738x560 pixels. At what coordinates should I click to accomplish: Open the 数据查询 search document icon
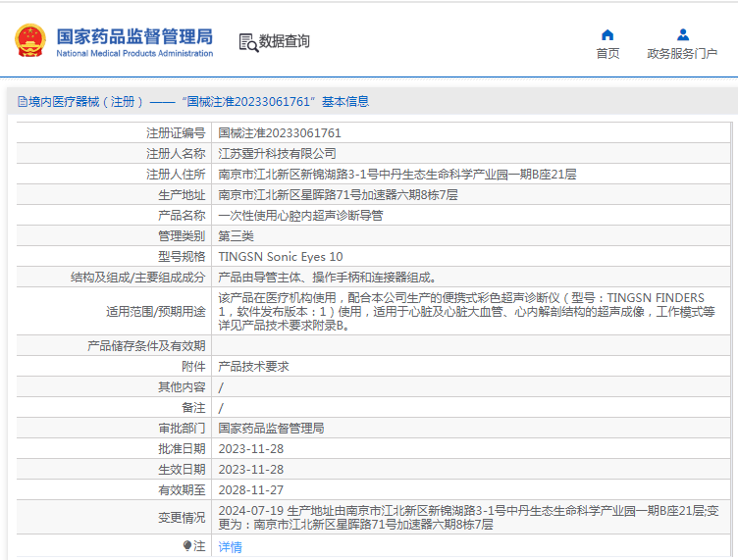pyautogui.click(x=248, y=42)
